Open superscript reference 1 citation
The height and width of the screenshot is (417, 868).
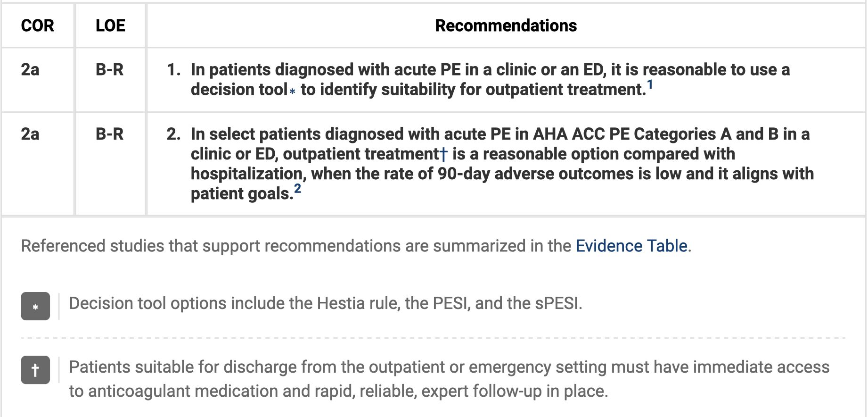click(650, 85)
